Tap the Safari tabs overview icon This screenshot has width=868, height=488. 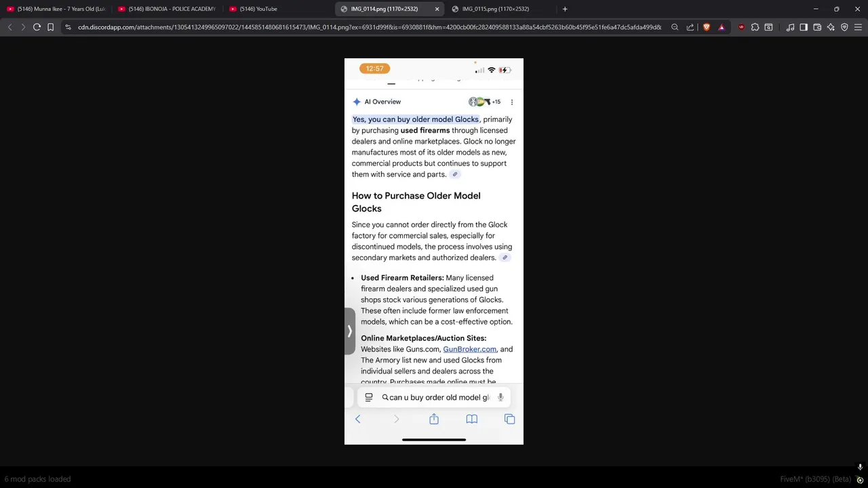510,420
